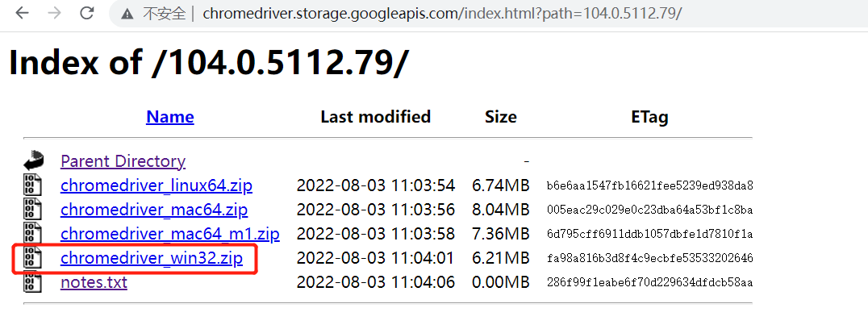
Task: Click the file icon beside chromedriver_mac64_m1.zip
Action: 32,234
